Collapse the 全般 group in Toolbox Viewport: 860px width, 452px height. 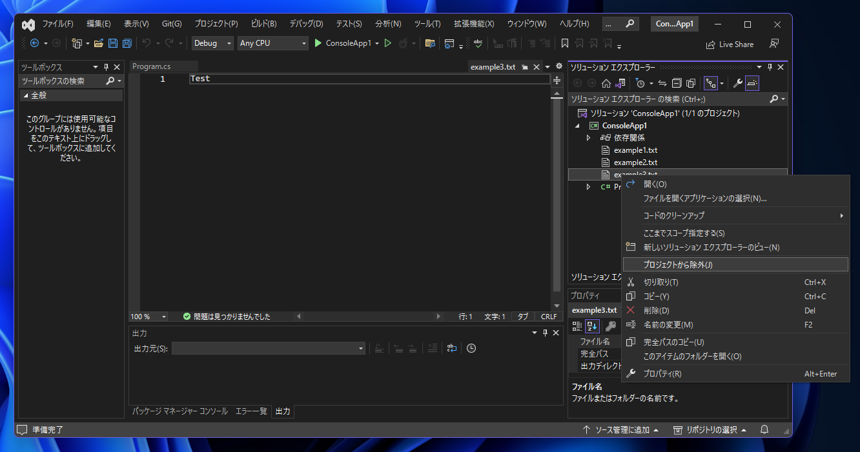[26, 95]
